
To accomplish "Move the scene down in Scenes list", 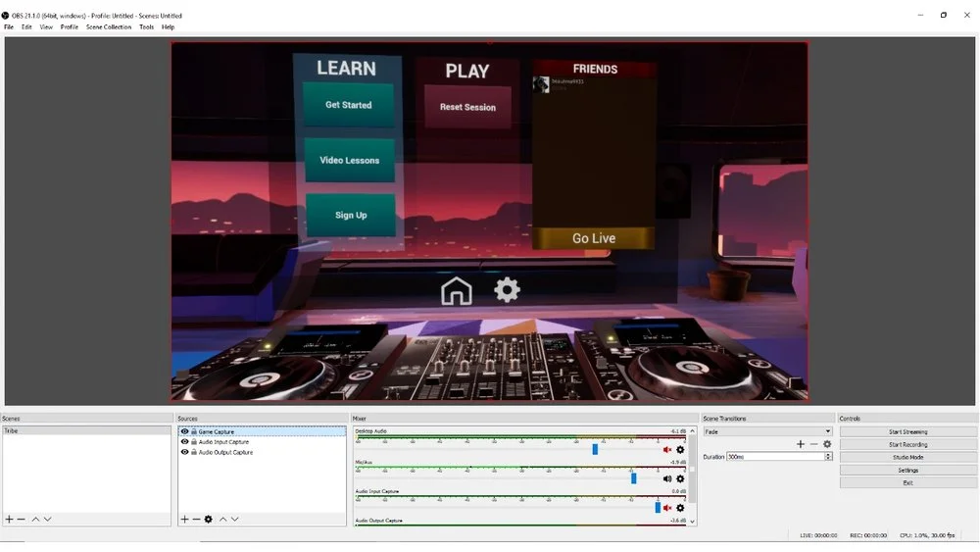I will pyautogui.click(x=47, y=519).
